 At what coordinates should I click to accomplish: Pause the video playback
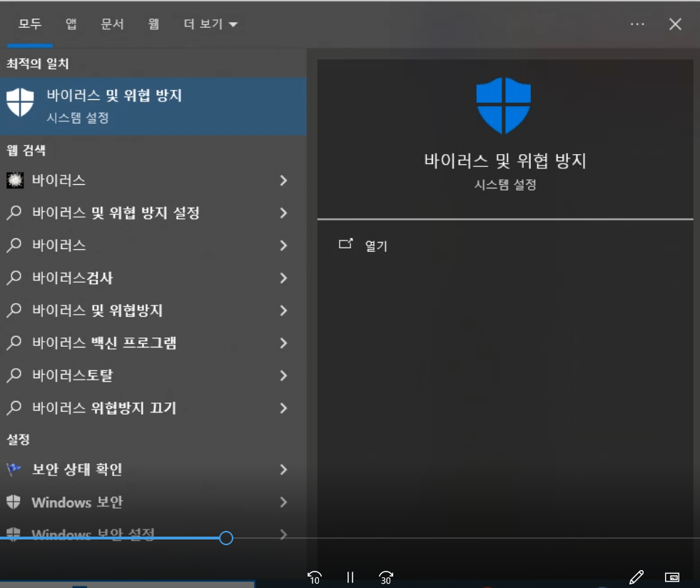click(350, 577)
